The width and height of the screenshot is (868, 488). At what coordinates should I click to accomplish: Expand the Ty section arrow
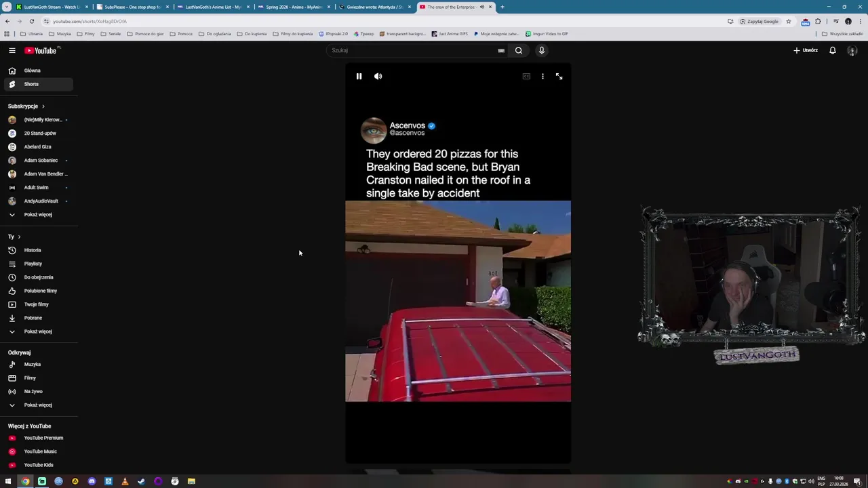(19, 237)
